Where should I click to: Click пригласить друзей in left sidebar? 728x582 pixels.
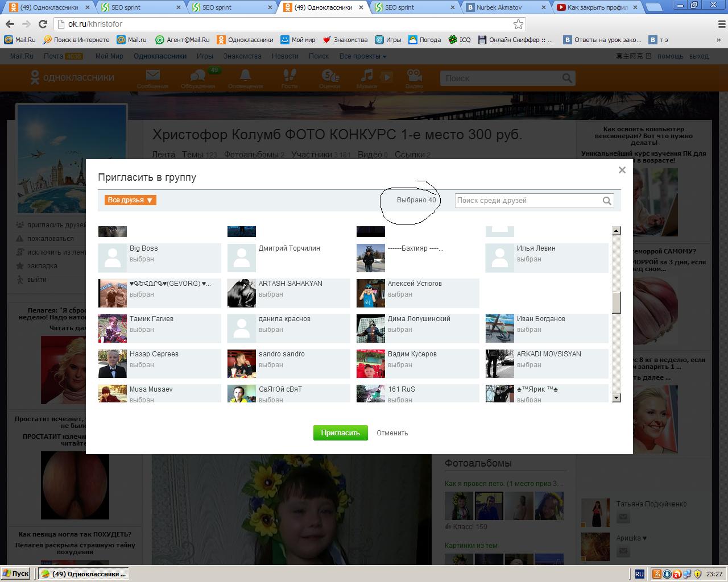coord(56,225)
